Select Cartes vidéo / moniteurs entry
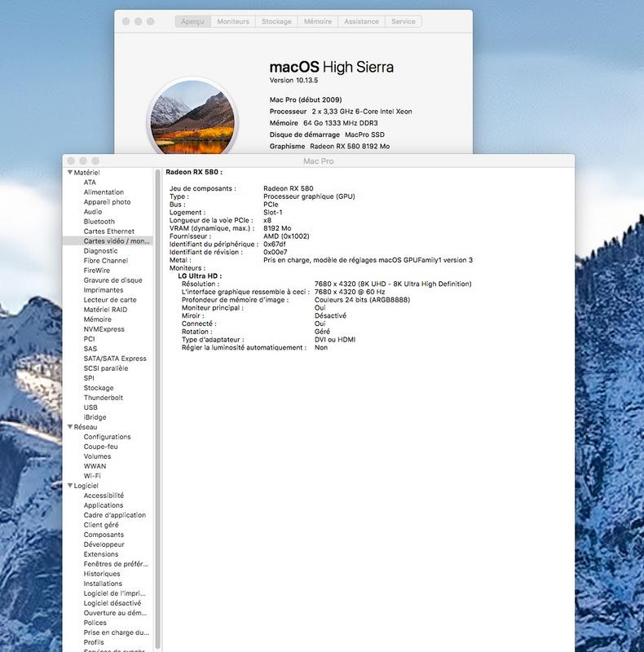This screenshot has height=652, width=644. click(x=108, y=240)
